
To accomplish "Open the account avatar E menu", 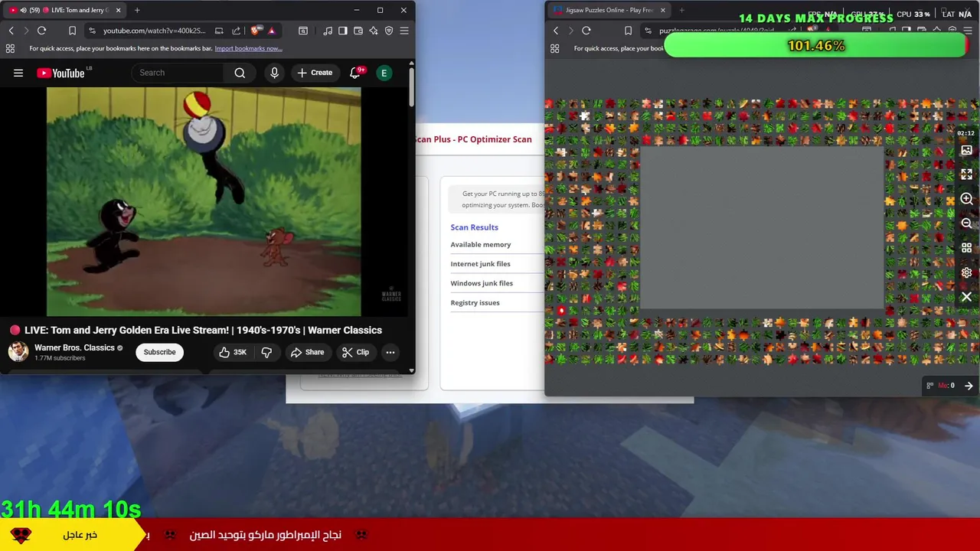I will point(384,73).
